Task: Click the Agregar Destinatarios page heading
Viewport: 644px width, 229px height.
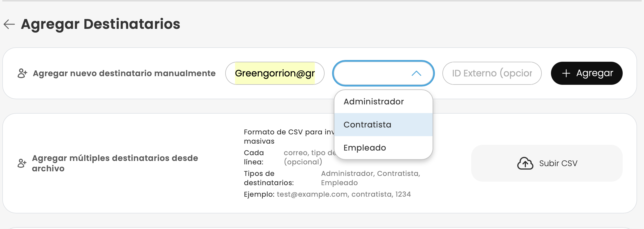Action: 101,24
